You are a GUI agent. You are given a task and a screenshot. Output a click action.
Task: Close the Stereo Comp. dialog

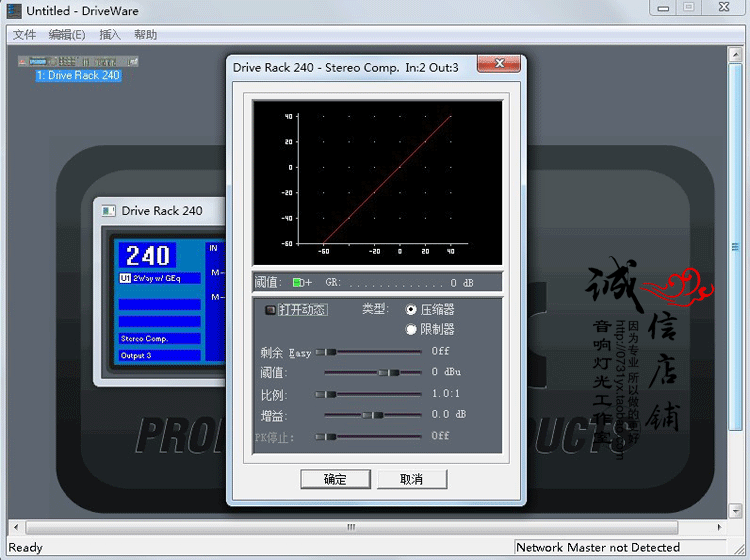pyautogui.click(x=499, y=64)
